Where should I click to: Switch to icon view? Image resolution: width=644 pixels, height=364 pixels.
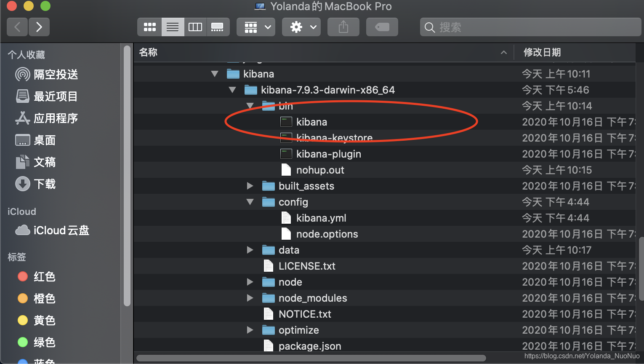149,27
